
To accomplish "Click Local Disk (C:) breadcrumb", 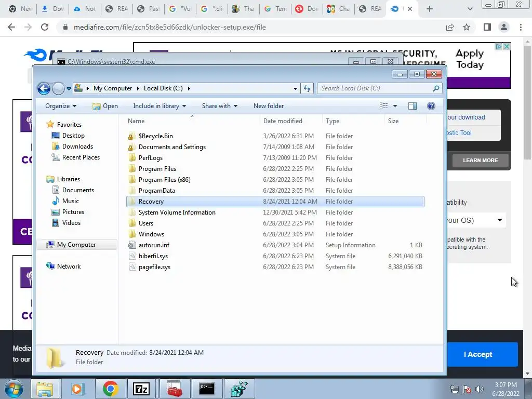I will 163,88.
